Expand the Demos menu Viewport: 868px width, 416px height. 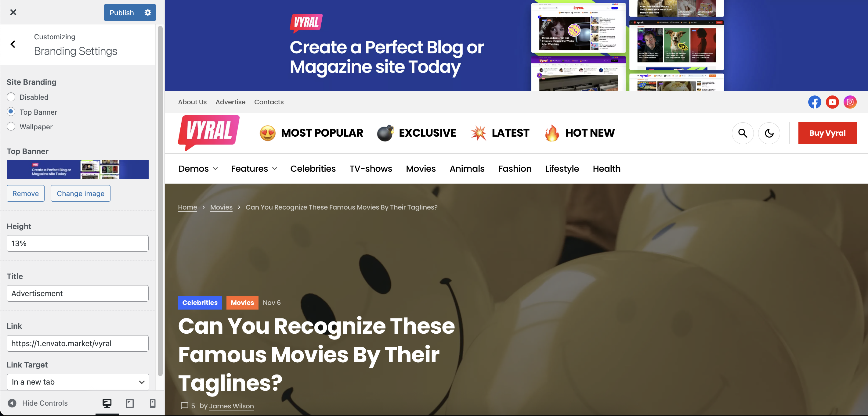coord(198,168)
